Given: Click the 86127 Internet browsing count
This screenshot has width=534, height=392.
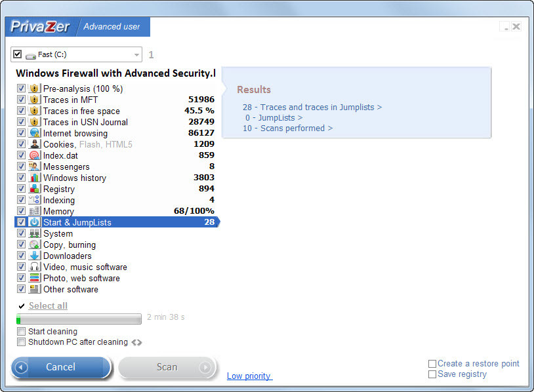Looking at the screenshot, I should pyautogui.click(x=201, y=132).
